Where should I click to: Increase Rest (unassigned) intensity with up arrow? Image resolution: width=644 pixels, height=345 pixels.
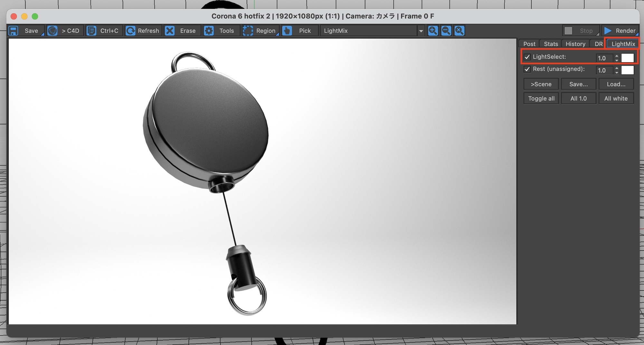[x=617, y=68]
